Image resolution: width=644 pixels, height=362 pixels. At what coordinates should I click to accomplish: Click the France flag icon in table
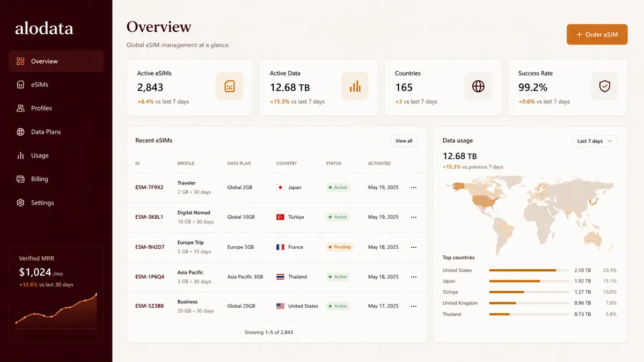(280, 247)
